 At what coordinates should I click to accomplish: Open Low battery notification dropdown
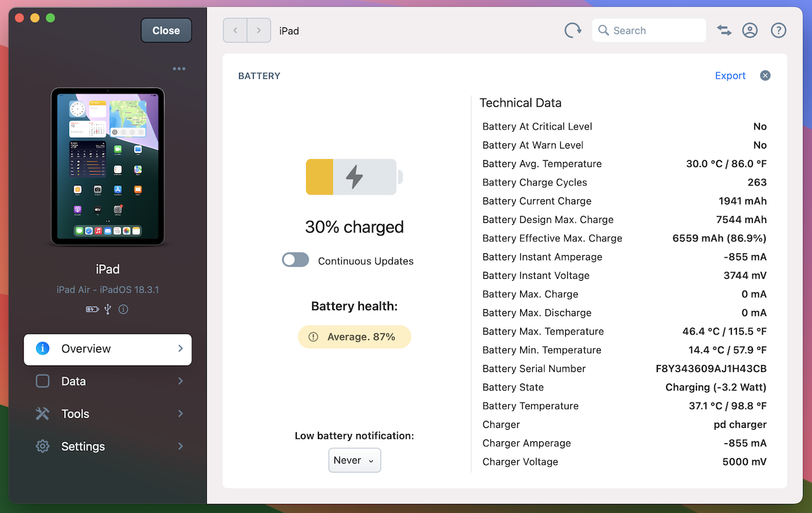[x=355, y=460]
